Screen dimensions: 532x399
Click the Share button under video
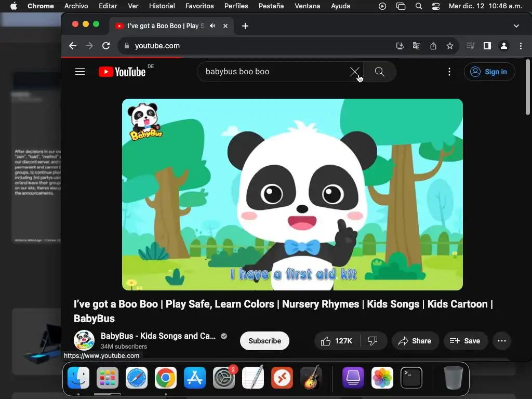point(415,341)
